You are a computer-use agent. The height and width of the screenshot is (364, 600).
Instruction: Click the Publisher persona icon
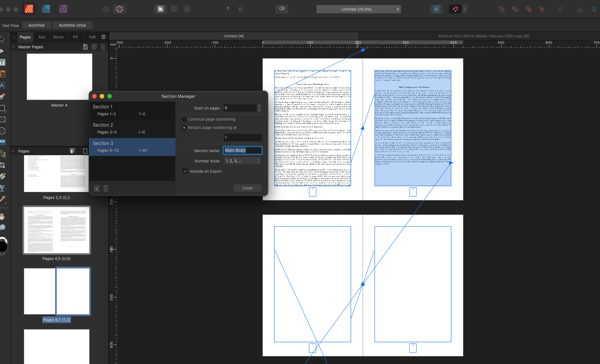point(29,9)
